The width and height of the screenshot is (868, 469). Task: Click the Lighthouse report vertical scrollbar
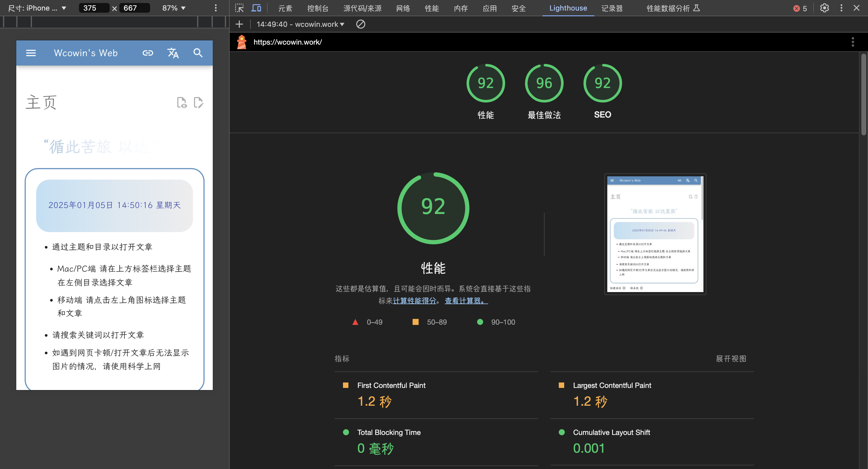[x=863, y=94]
